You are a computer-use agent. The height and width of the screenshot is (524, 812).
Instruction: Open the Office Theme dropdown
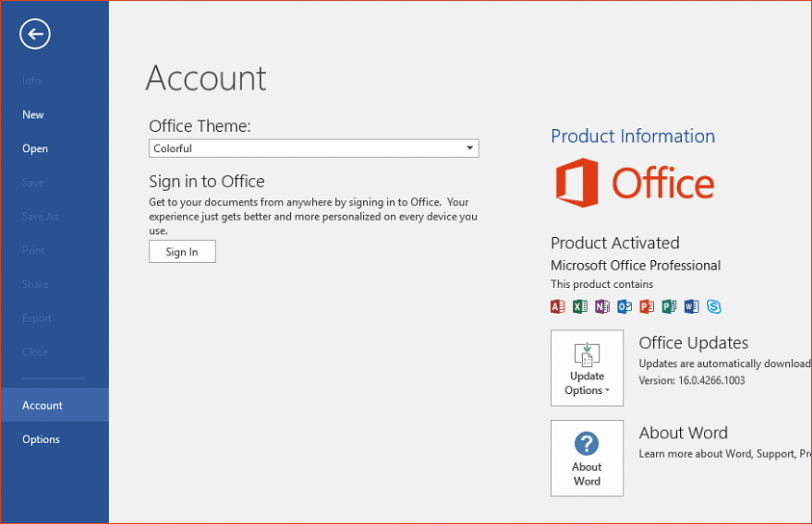point(314,148)
